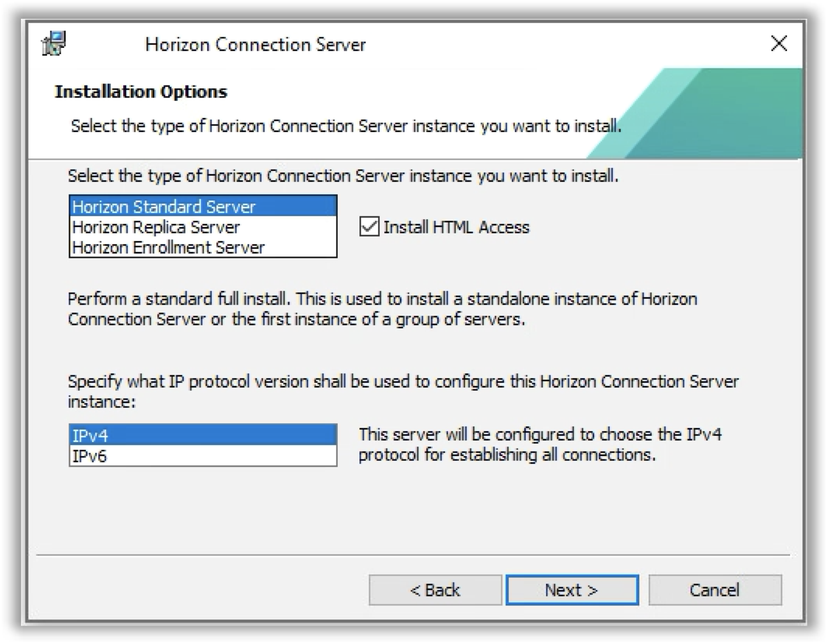The height and width of the screenshot is (644, 828).
Task: Choose Horizon Replica Server instance type
Action: tap(156, 227)
